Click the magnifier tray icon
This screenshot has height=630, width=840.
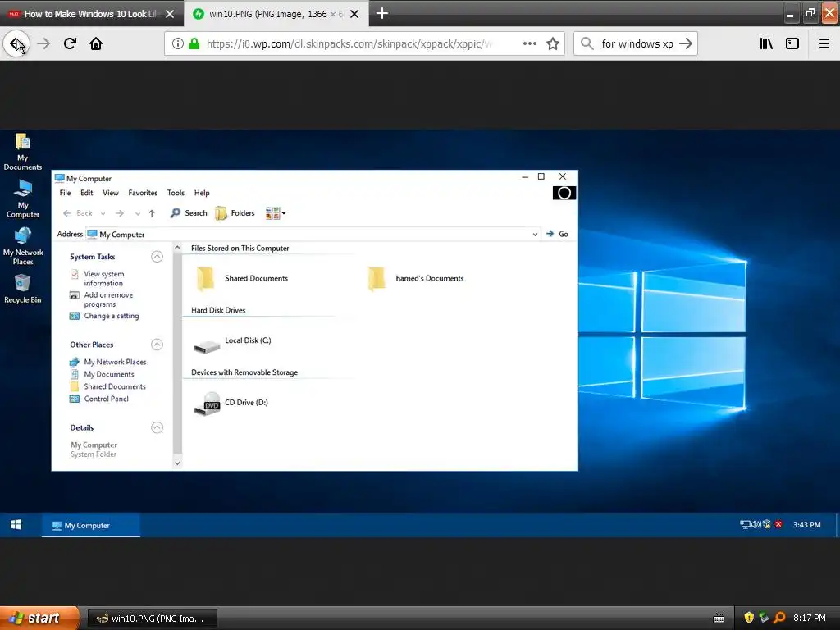[x=779, y=618]
